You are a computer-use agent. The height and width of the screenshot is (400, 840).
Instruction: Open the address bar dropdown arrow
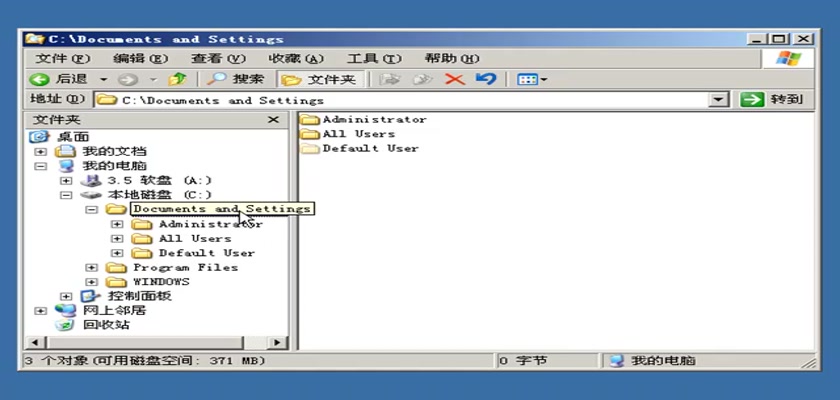[718, 100]
